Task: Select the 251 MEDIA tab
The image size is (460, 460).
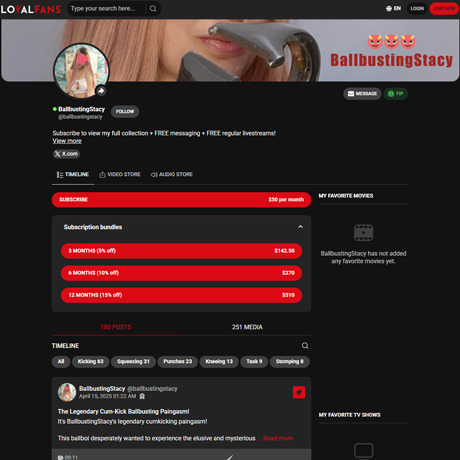Action: click(x=247, y=327)
